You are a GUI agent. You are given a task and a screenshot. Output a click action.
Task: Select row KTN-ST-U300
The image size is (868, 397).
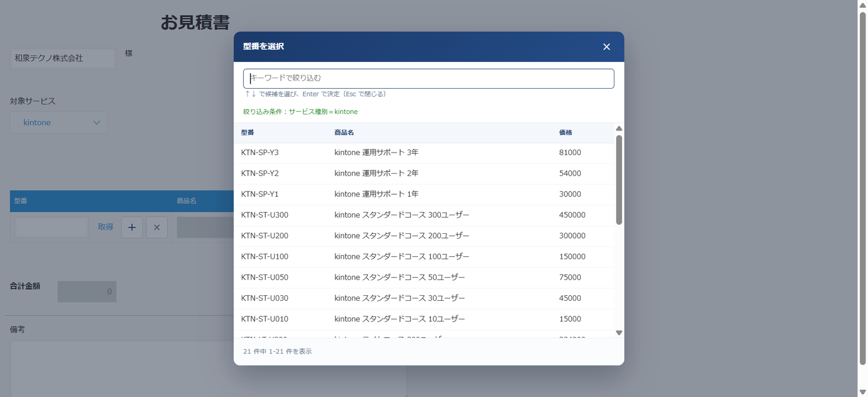(x=424, y=215)
